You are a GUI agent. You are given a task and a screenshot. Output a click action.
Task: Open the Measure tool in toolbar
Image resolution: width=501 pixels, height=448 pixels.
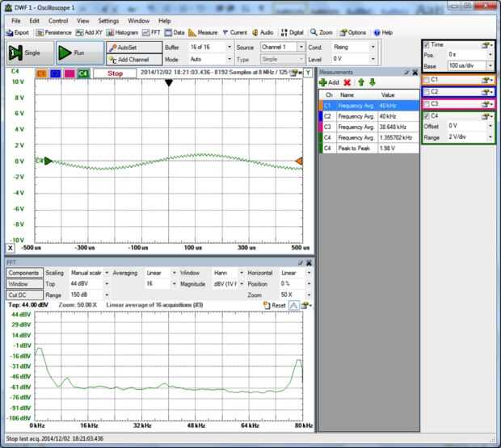click(x=203, y=32)
